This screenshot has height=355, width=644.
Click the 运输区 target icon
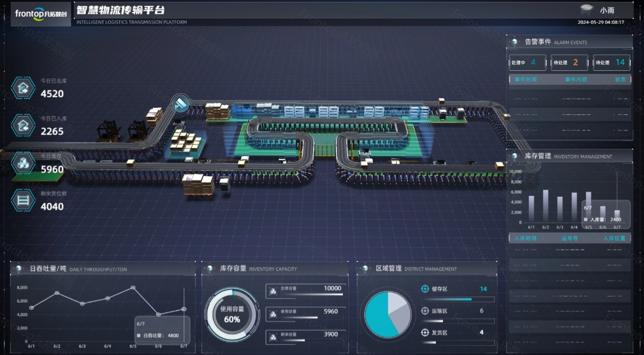[425, 311]
